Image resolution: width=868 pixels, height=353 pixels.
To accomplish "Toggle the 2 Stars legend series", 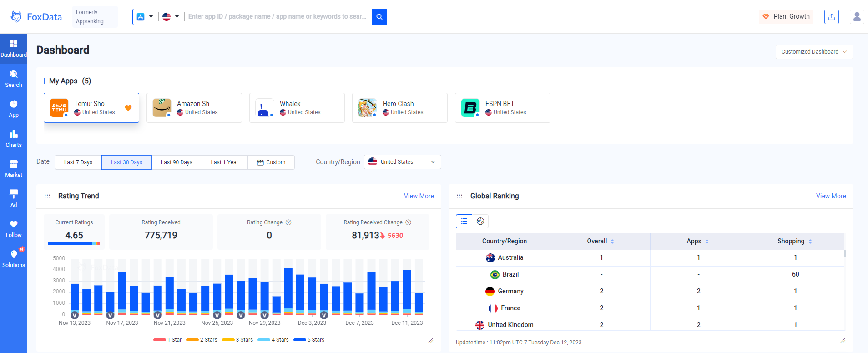I will [x=202, y=340].
